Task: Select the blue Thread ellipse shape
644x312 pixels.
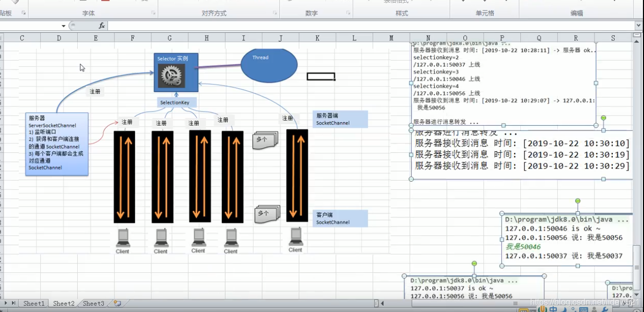Action: (x=269, y=65)
